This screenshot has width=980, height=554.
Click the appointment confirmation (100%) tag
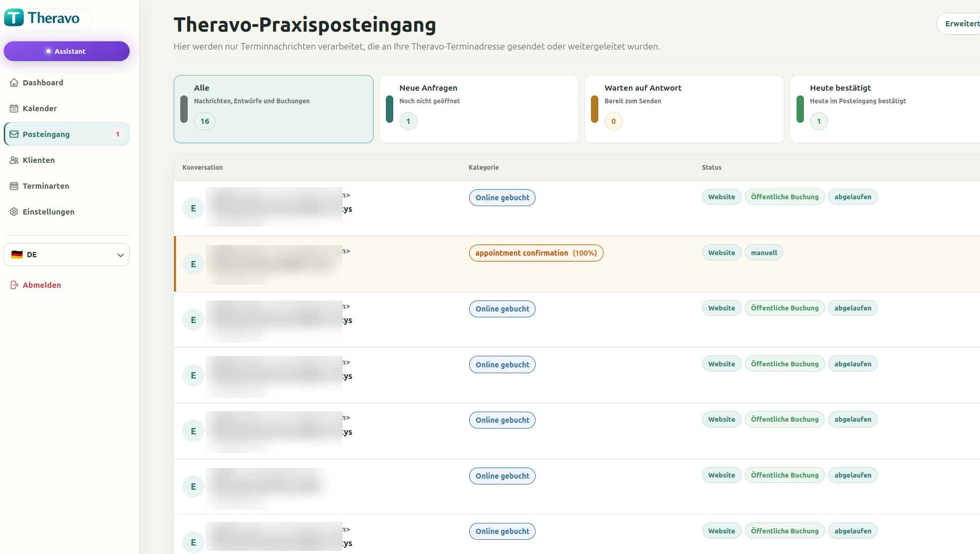(536, 253)
